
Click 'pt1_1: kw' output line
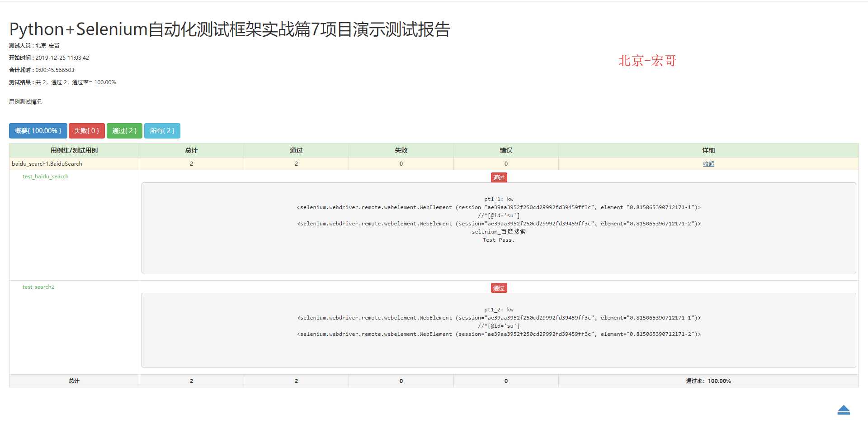point(499,199)
